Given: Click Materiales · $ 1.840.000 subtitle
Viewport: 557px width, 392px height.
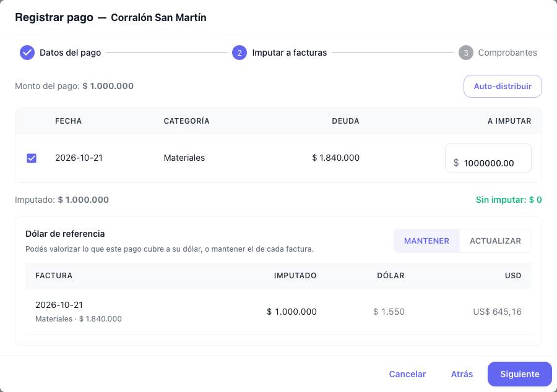Looking at the screenshot, I should tap(79, 319).
